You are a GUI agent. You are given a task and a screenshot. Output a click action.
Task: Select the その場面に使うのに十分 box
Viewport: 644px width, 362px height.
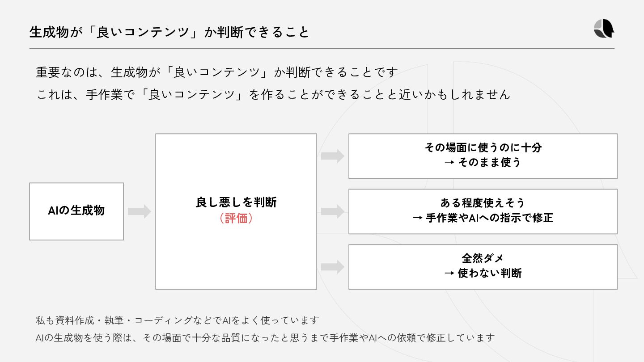483,156
